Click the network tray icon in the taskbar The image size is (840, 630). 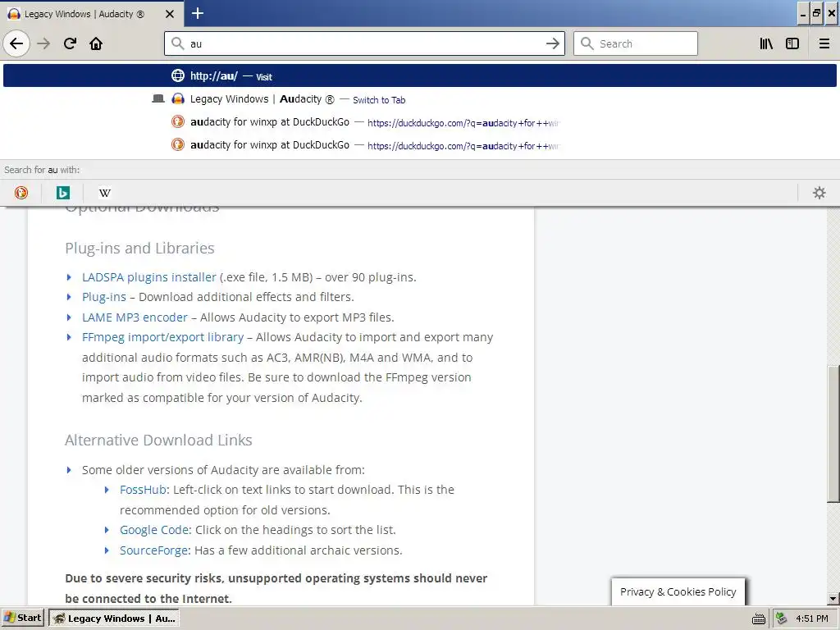[x=782, y=619]
